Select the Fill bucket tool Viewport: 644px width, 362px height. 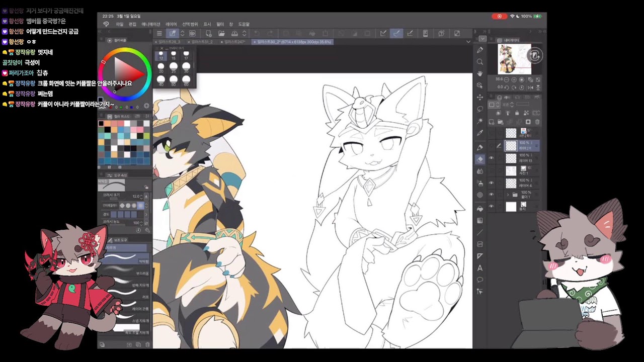pyautogui.click(x=480, y=208)
